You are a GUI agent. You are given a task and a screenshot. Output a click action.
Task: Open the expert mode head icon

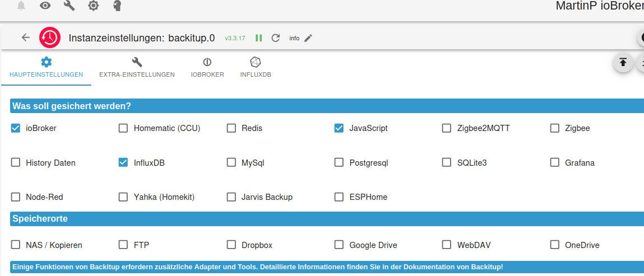117,6
